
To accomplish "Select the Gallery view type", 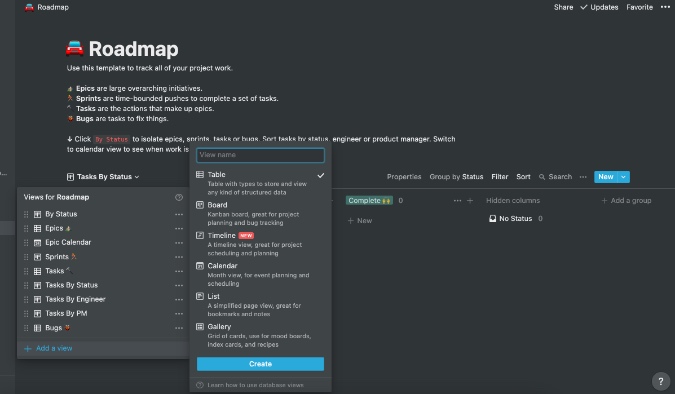I will tap(260, 335).
